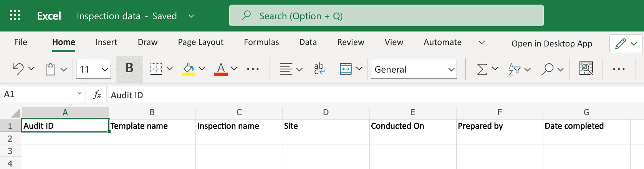Apply the red font color
This screenshot has height=169, width=644.
[221, 69]
